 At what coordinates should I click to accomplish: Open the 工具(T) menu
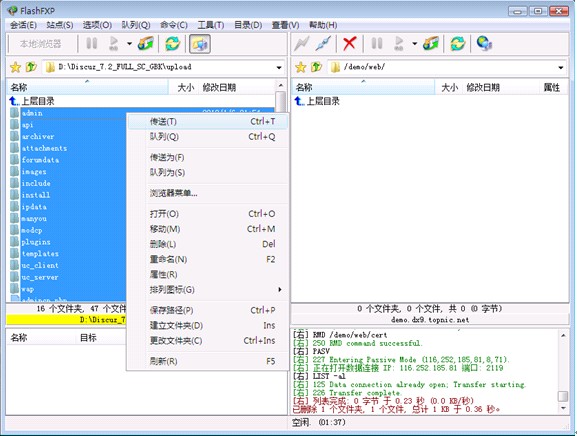tap(211, 25)
